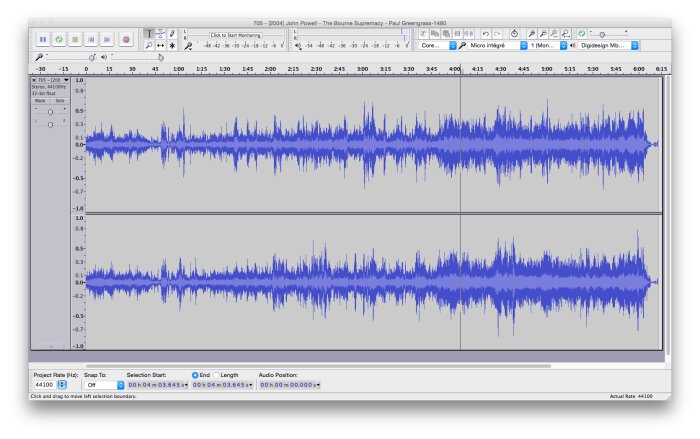This screenshot has height=439, width=700.
Task: Undo the last action
Action: pyautogui.click(x=486, y=33)
